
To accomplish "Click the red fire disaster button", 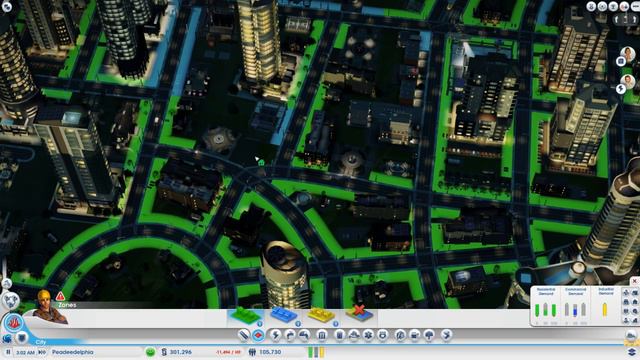I will tap(13, 322).
